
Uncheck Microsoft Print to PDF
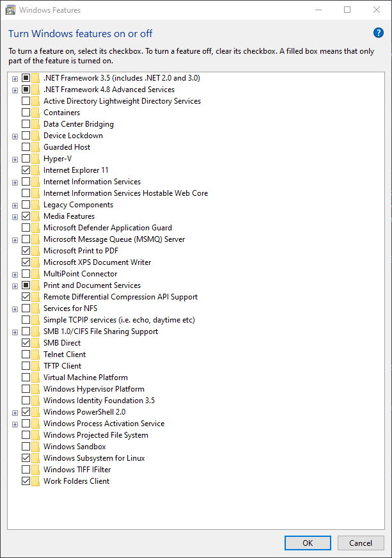pyautogui.click(x=26, y=251)
